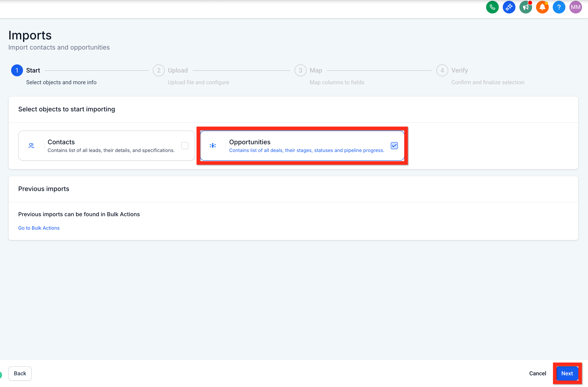588x387 pixels.
Task: Click the Contacts people icon
Action: (x=31, y=146)
